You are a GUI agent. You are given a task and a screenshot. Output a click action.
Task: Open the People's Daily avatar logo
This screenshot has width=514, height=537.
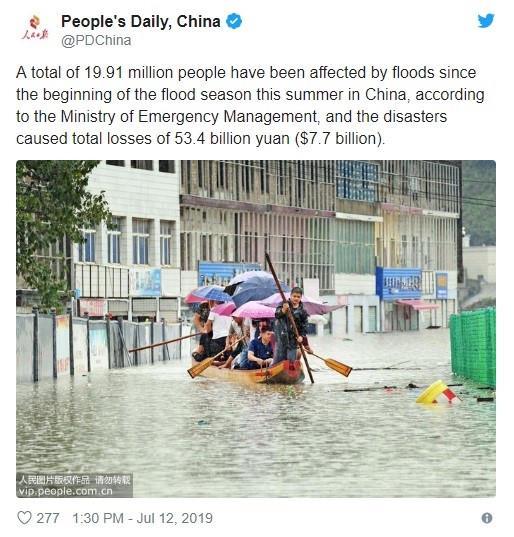coord(35,28)
